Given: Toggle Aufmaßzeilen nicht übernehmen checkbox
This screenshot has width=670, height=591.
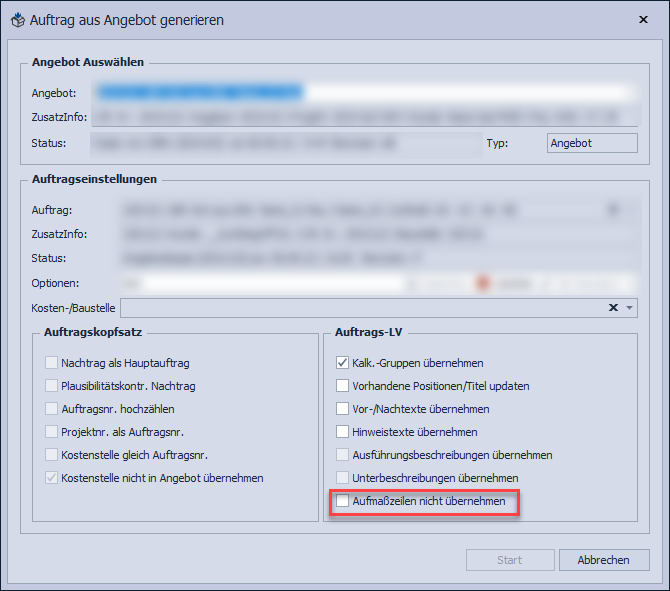Looking at the screenshot, I should click(343, 501).
